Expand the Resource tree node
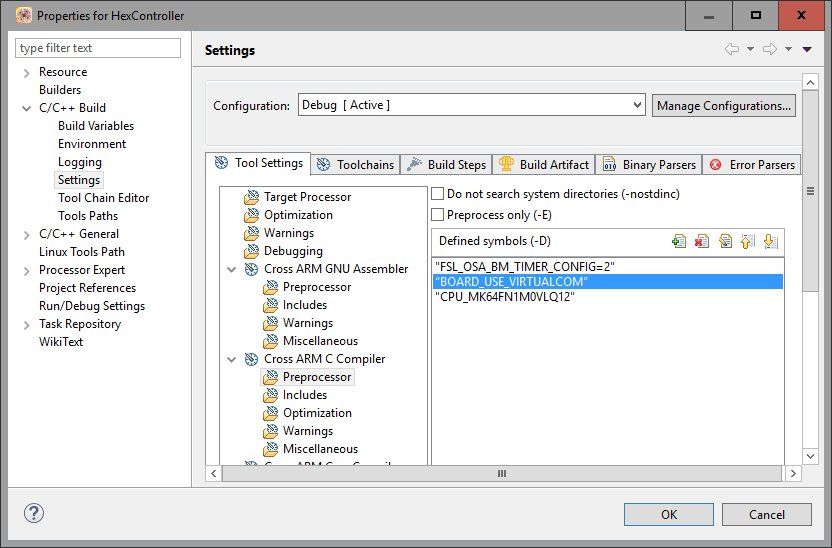 tap(27, 73)
